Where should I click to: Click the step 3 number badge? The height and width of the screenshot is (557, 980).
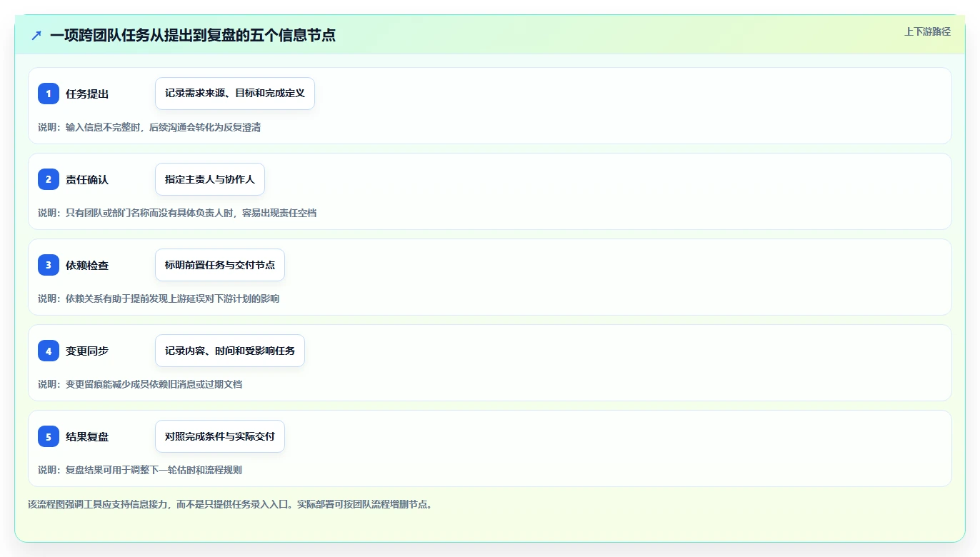(x=49, y=265)
